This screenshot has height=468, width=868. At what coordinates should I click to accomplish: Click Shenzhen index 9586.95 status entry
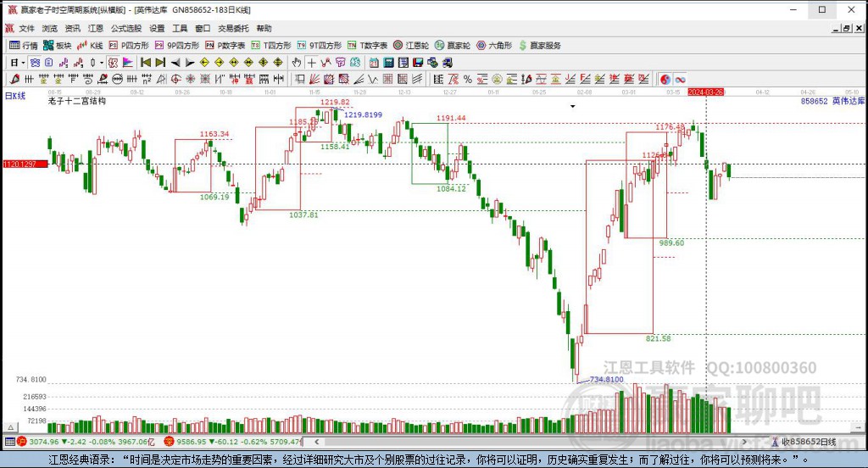pyautogui.click(x=232, y=442)
